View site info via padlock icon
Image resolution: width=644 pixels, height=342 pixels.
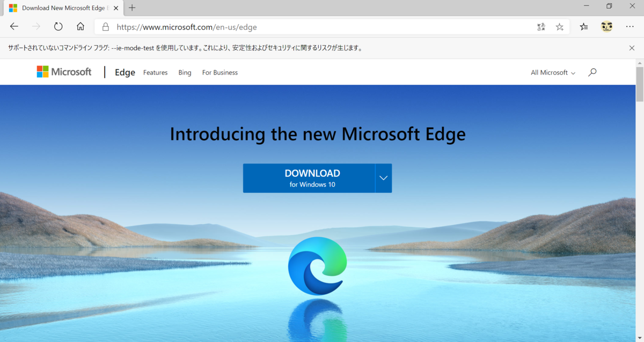pyautogui.click(x=106, y=27)
